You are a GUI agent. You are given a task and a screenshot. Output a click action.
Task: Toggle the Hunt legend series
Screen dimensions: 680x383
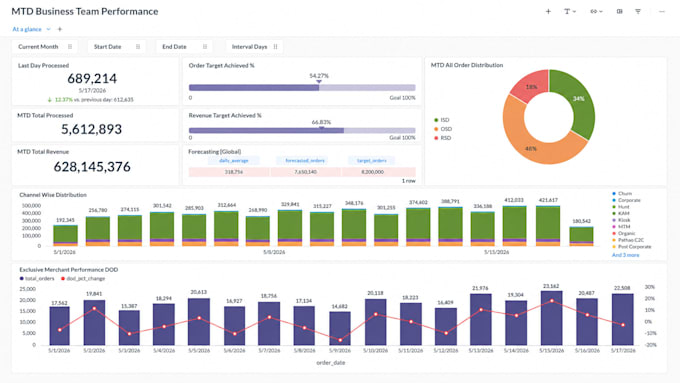tap(621, 207)
